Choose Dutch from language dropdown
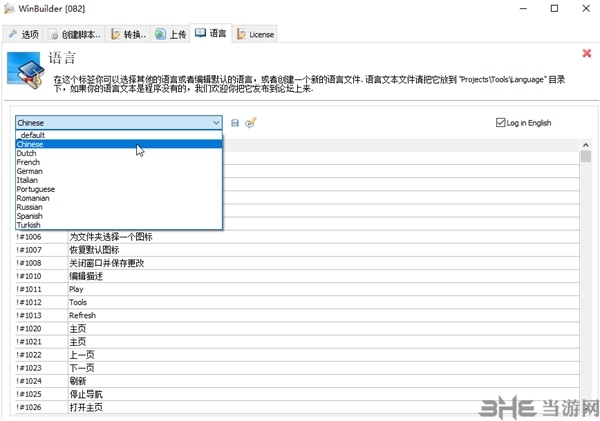Image resolution: width=600 pixels, height=421 pixels. (119, 153)
